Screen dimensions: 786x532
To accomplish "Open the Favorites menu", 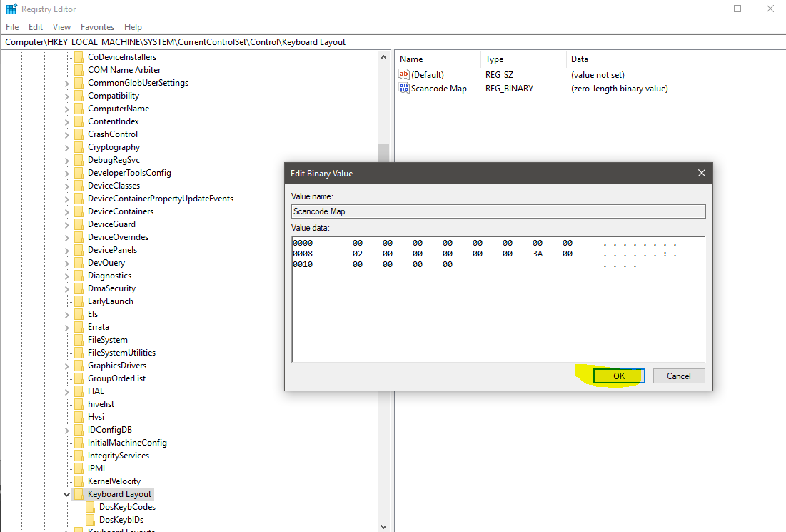I will pos(97,26).
